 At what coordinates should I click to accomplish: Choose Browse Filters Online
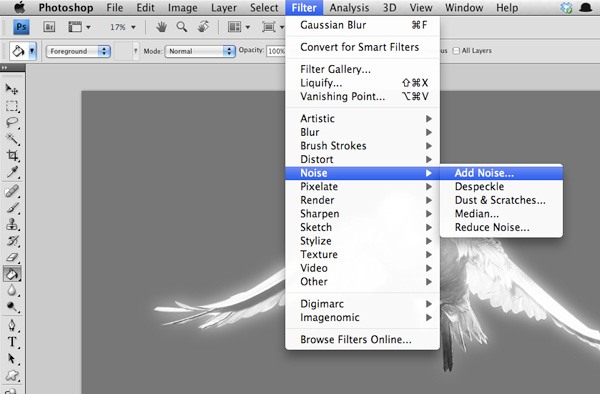(x=363, y=340)
